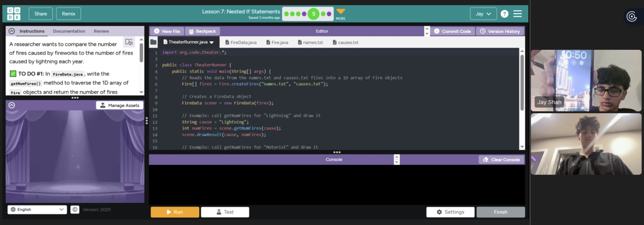
Task: Create a New File
Action: click(167, 31)
